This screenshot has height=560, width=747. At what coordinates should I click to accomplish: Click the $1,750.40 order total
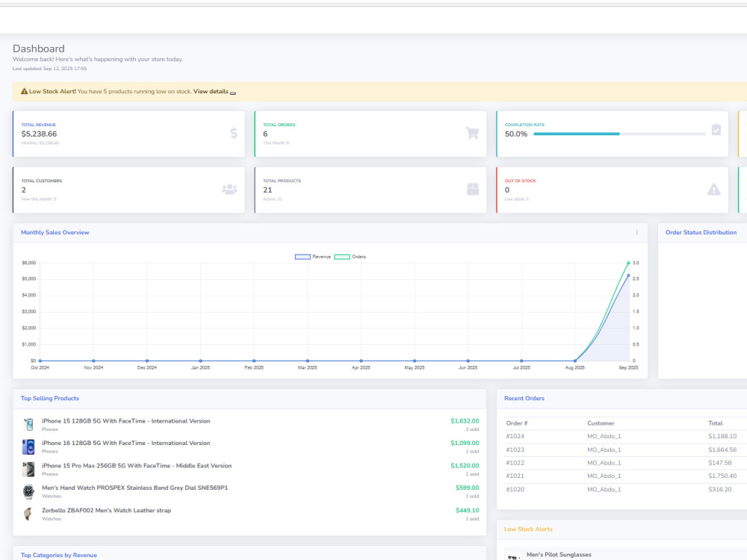[722, 476]
